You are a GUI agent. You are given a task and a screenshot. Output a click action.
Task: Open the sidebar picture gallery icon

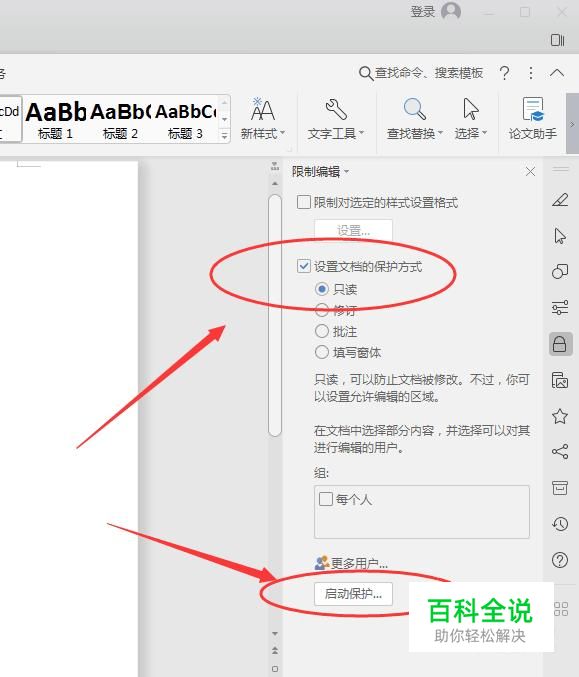[560, 380]
